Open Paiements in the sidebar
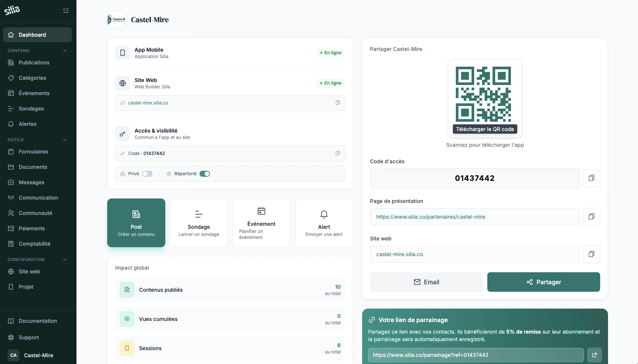This screenshot has height=364, width=638. pos(37,228)
